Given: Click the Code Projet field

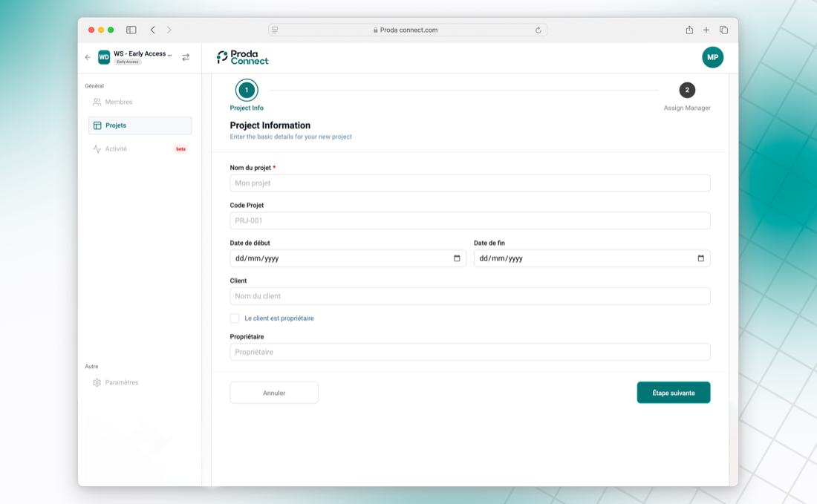Looking at the screenshot, I should 470,220.
